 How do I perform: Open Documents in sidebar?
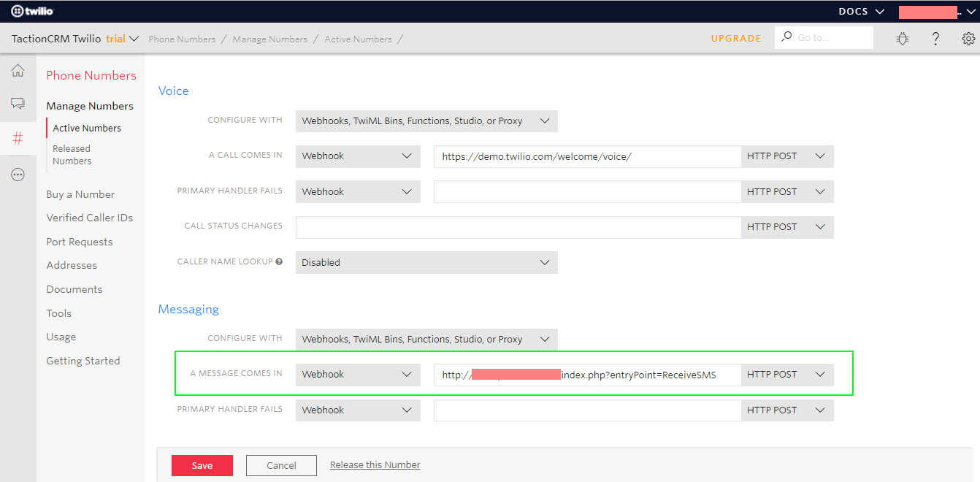[x=74, y=289]
